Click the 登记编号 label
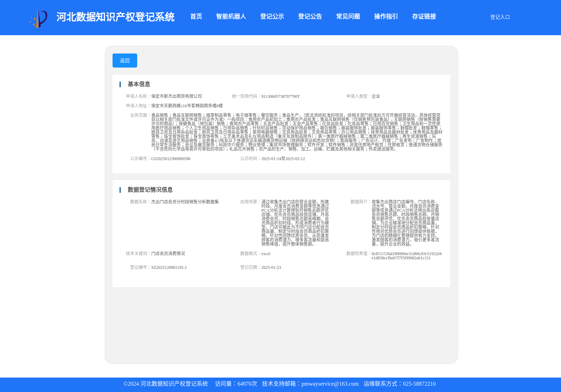 (140, 267)
